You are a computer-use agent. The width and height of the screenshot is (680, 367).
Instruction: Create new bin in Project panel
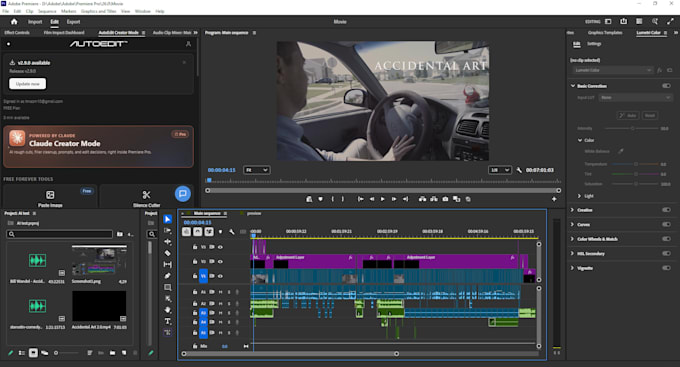pyautogui.click(x=112, y=353)
